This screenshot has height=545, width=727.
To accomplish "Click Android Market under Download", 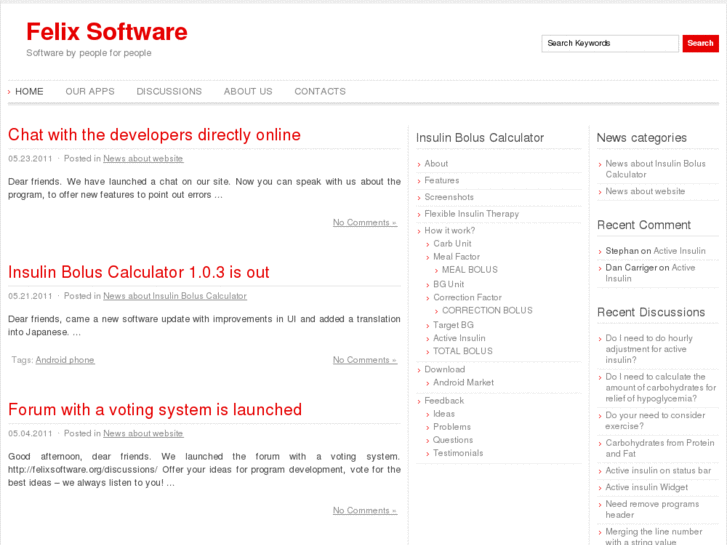I will 463,382.
